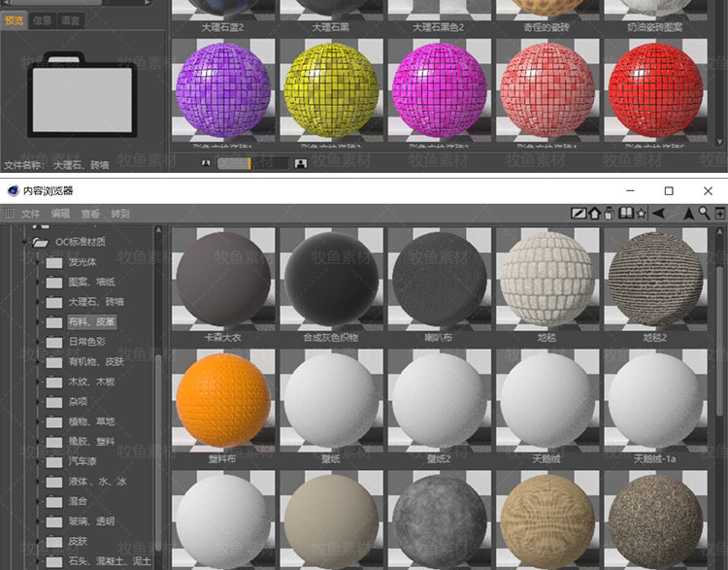Select the 天鹅绒-1a material thumbnail
728x570 pixels.
pyautogui.click(x=655, y=400)
